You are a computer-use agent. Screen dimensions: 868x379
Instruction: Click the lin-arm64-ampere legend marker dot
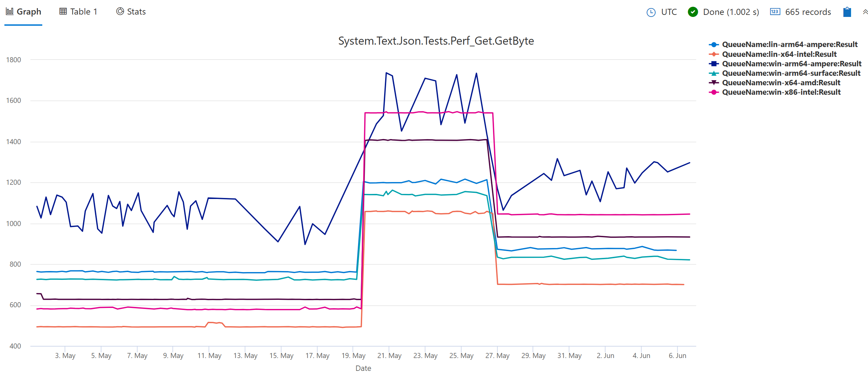pyautogui.click(x=713, y=44)
